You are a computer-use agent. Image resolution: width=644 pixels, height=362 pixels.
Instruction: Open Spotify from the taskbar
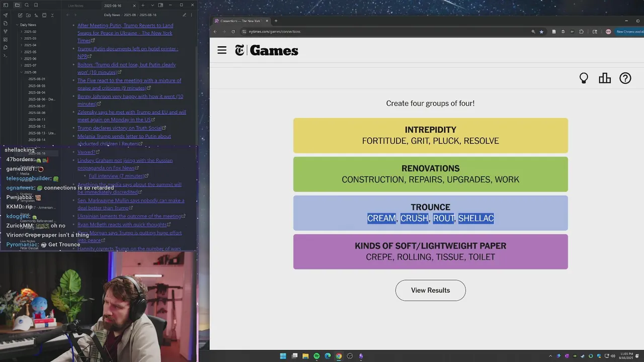316,356
